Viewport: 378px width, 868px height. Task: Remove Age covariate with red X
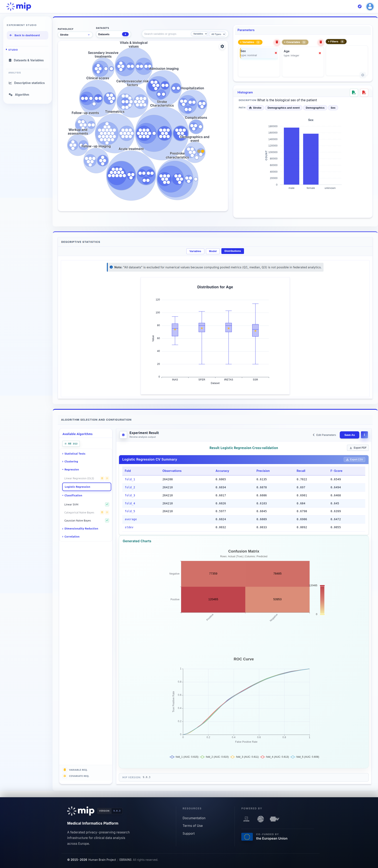[x=319, y=53]
